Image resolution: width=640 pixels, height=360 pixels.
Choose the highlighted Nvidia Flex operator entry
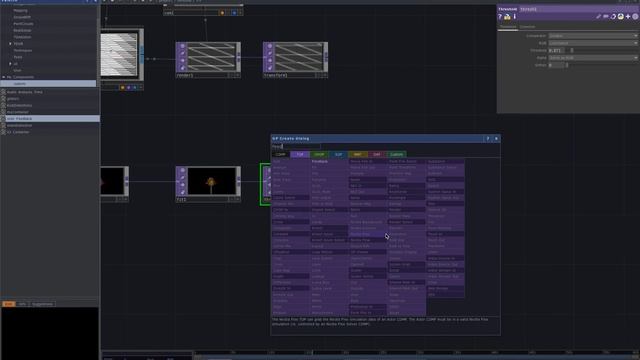click(x=367, y=234)
